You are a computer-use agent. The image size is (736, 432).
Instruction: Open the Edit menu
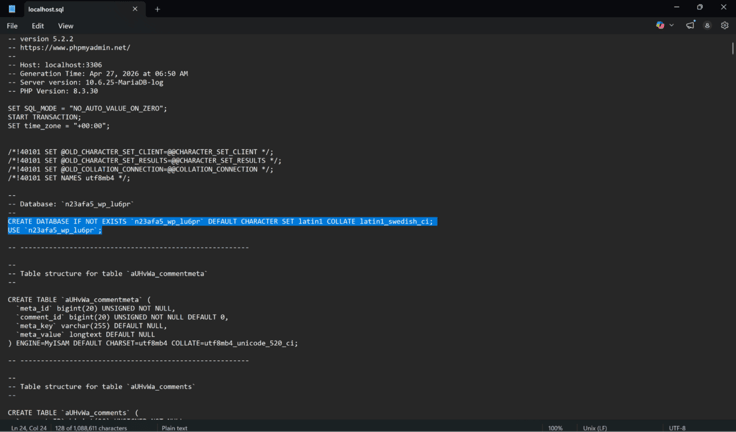(x=38, y=26)
